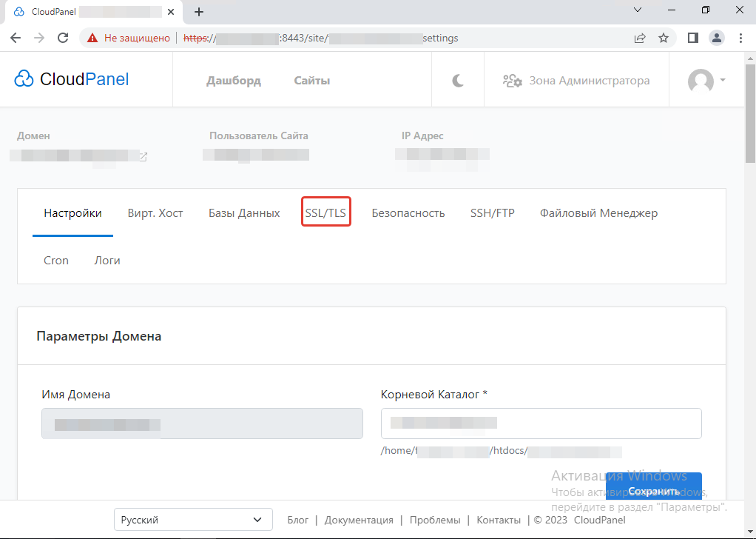Open a new browser tab
Screen dimensions: 756x539
(x=199, y=12)
